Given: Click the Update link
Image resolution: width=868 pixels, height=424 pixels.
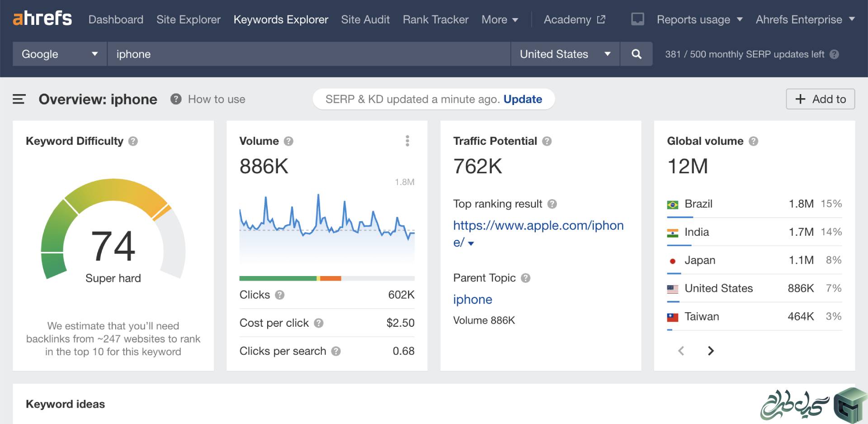Looking at the screenshot, I should 523,99.
